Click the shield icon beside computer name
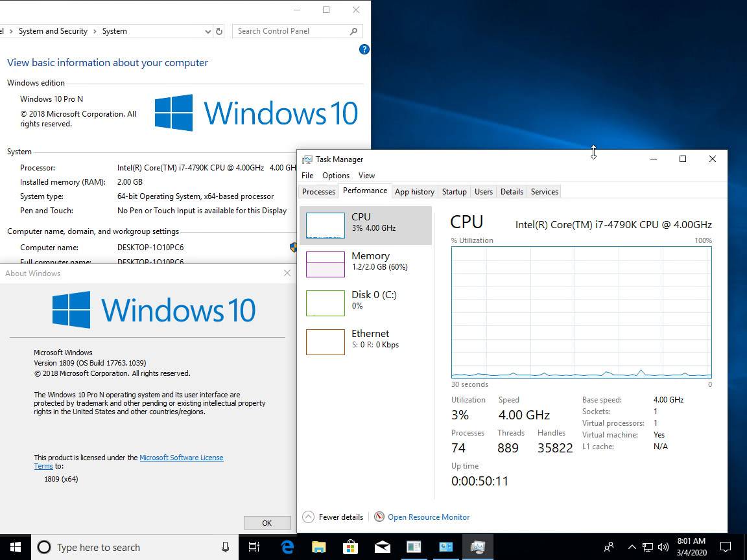 tap(293, 247)
